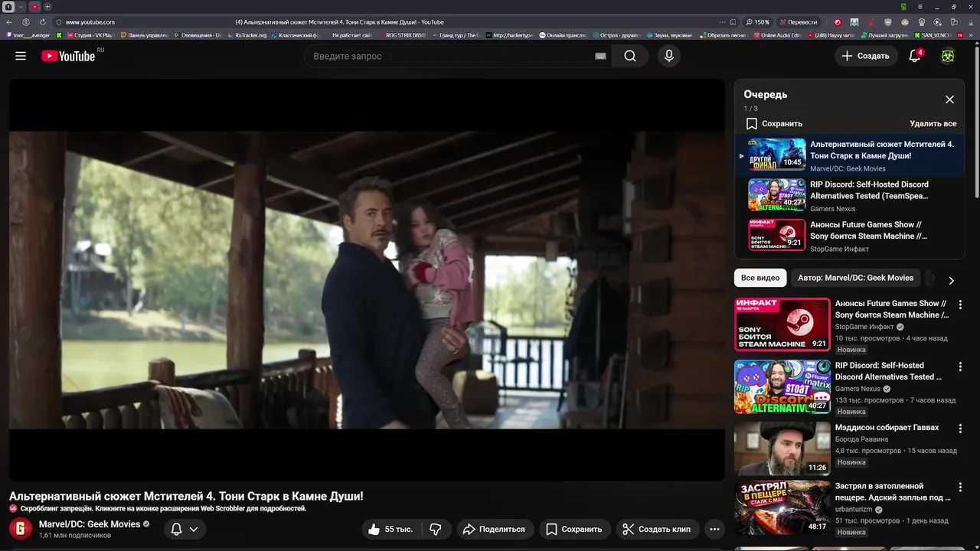Click the www.youtube.com address bar
This screenshot has height=551, width=980.
tap(90, 22)
